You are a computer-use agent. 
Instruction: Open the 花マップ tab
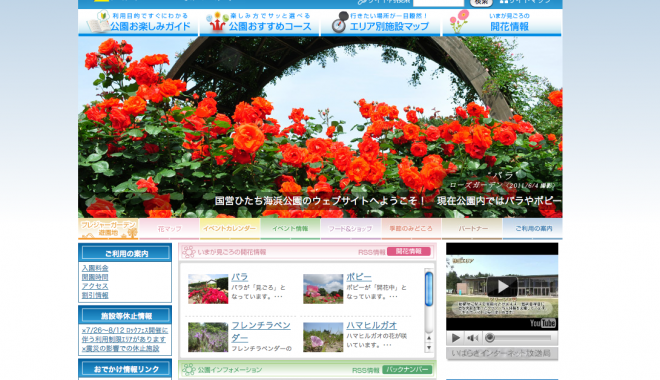click(x=169, y=229)
